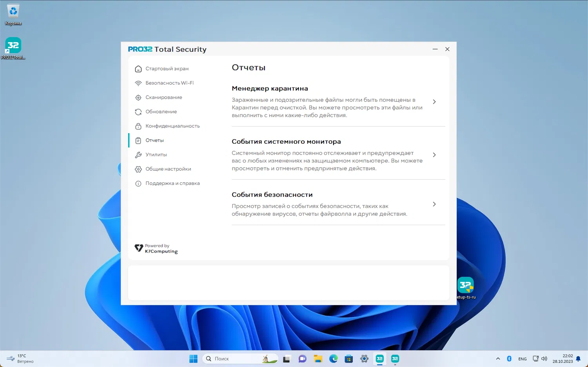Switch to Конфиденциальность section
588x367 pixels.
tap(172, 126)
